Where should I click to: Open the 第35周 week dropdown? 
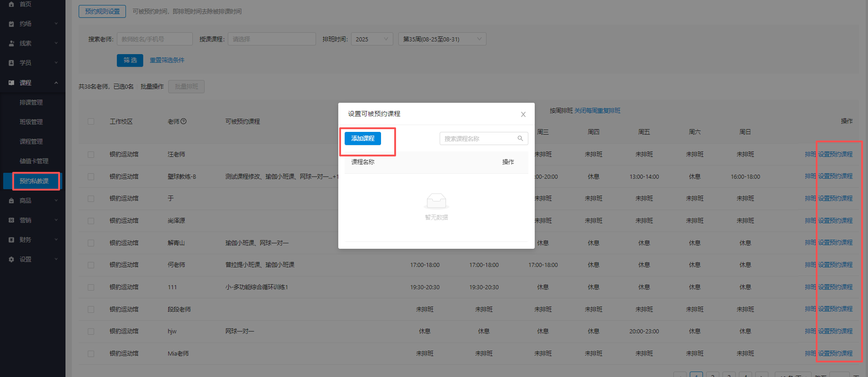click(x=442, y=39)
